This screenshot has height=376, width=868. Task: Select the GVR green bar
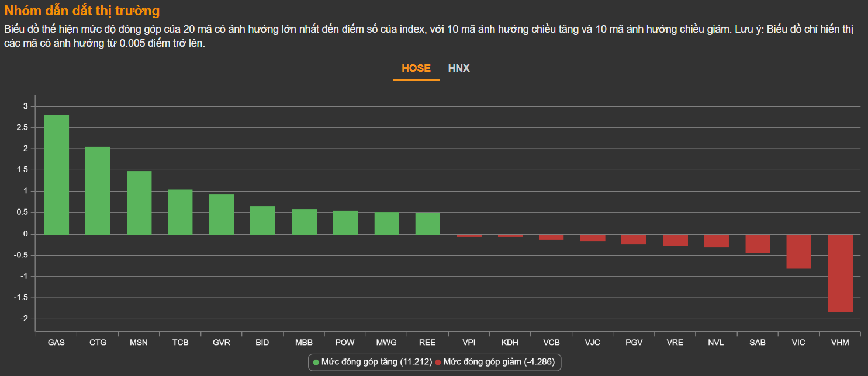point(222,214)
